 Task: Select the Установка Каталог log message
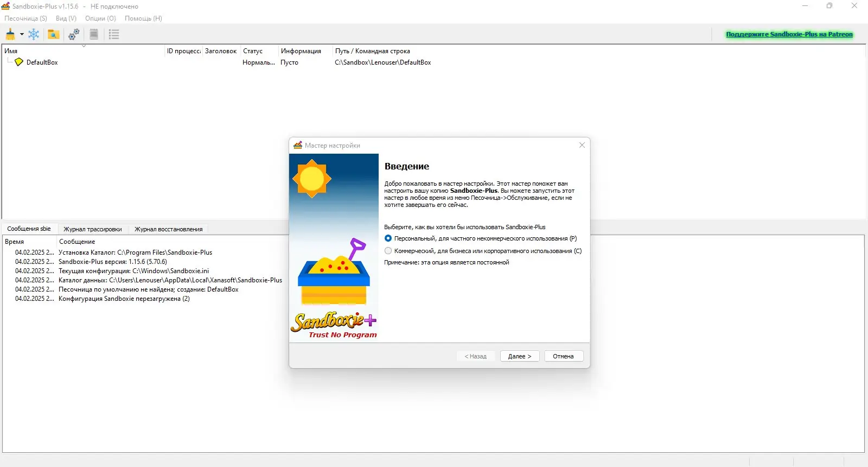[x=136, y=253]
